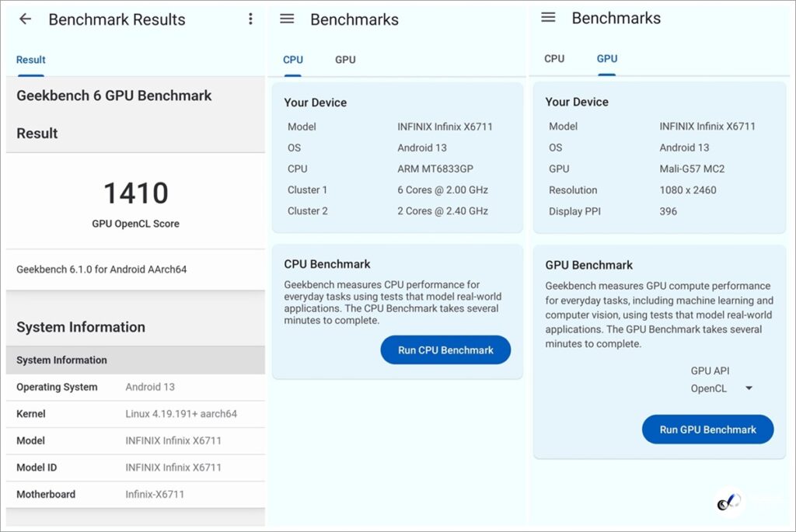Select CPU tab above the CPU Benchmark card
This screenshot has width=796, height=532.
click(x=293, y=60)
